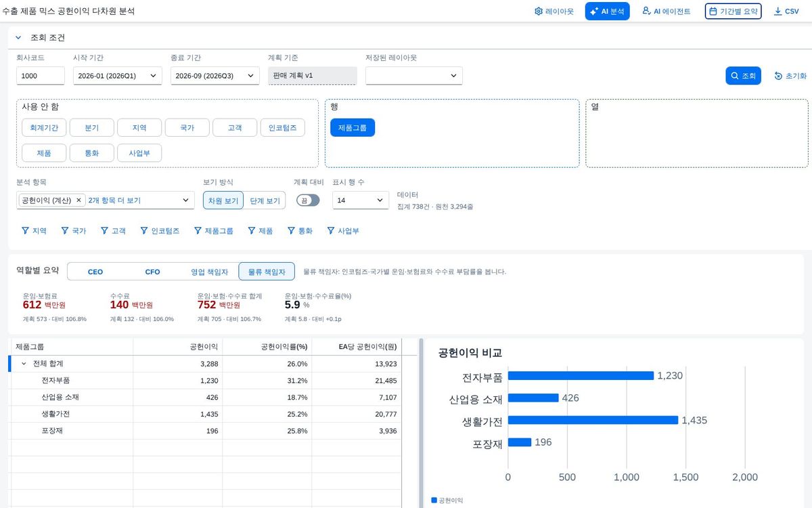
Task: Toggle the 공헌이익 chart legend swatch
Action: point(434,501)
